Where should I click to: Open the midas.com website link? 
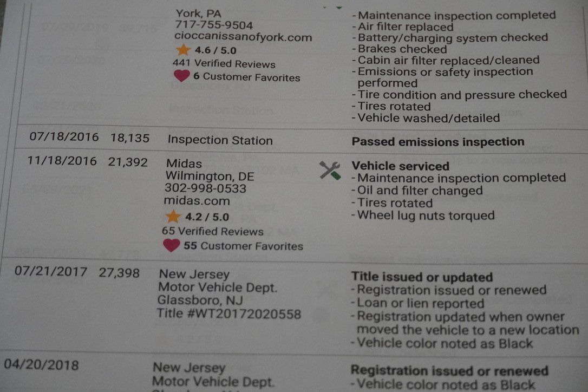coord(197,201)
